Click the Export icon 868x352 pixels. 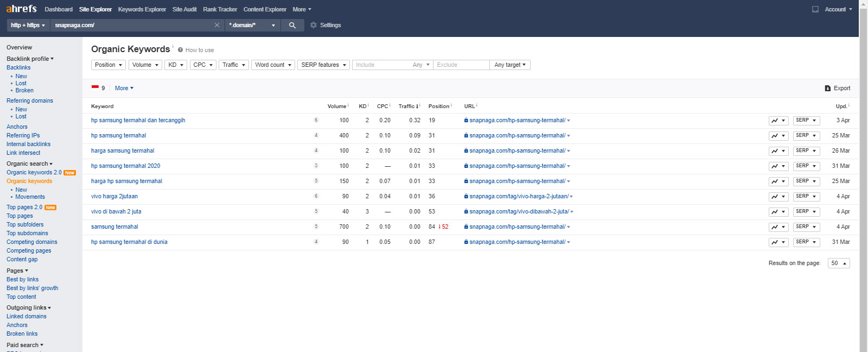tap(828, 88)
